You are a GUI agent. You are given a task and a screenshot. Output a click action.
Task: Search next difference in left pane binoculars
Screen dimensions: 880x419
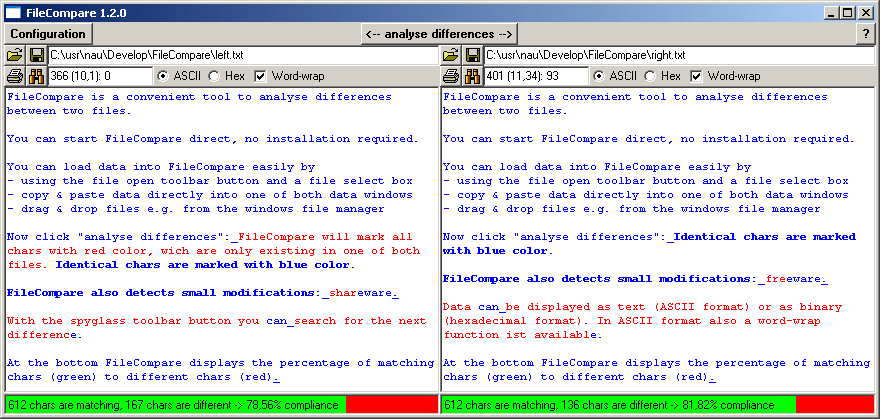(37, 75)
